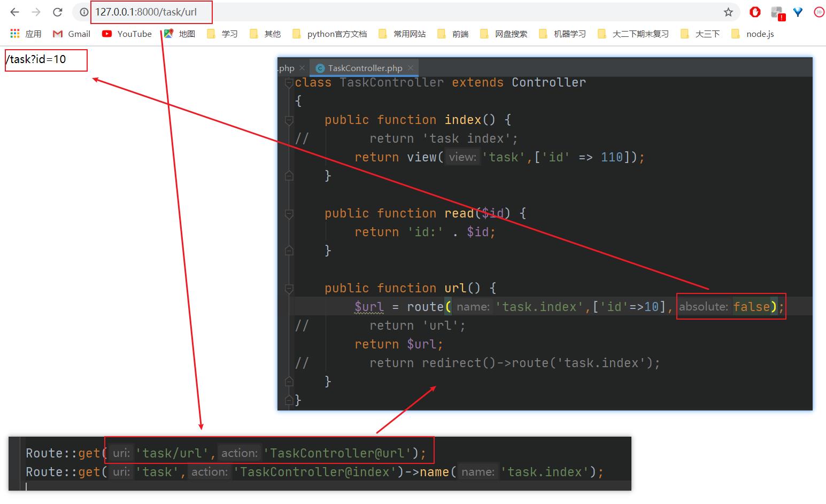Click the return 'id:' . $id line
The height and width of the screenshot is (504, 826).
pos(425,232)
